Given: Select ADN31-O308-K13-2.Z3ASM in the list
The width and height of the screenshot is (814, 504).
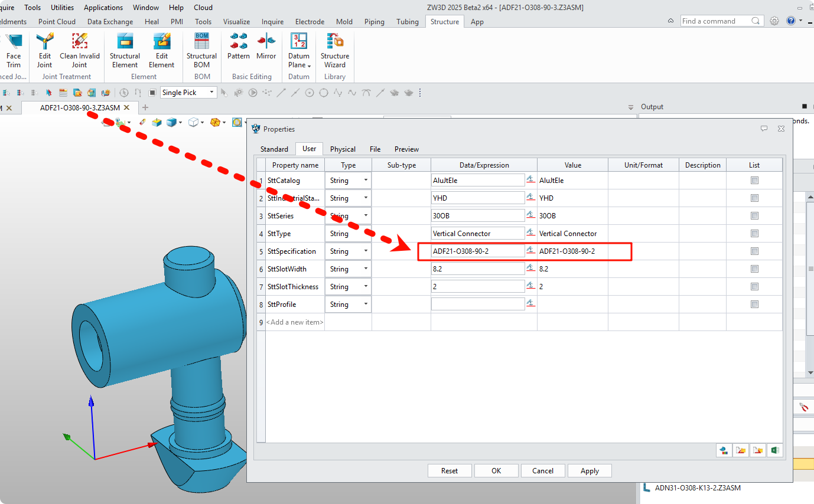Looking at the screenshot, I should pos(697,487).
